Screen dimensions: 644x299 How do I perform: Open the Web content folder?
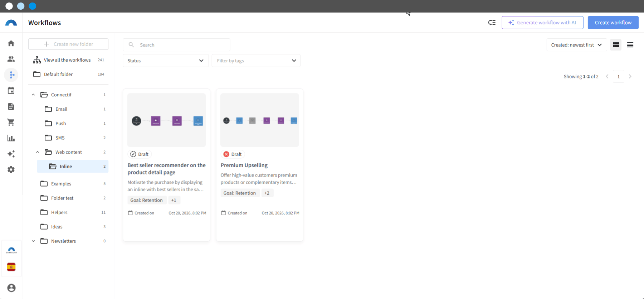pos(73,152)
